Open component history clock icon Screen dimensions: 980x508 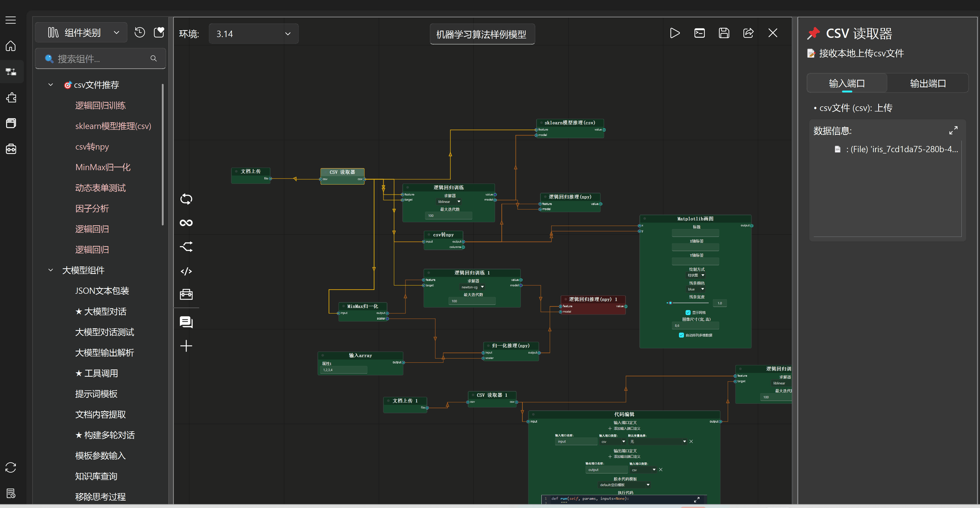pos(140,33)
